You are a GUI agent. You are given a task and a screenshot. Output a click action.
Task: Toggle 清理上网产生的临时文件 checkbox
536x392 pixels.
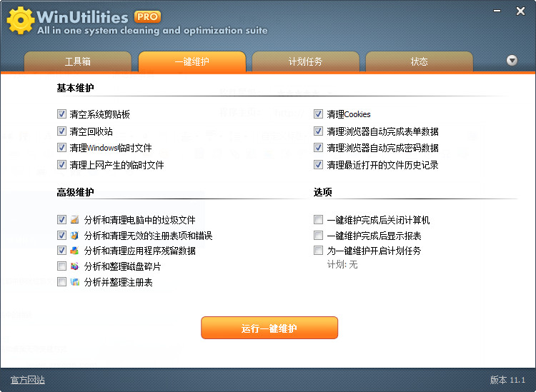coord(61,165)
